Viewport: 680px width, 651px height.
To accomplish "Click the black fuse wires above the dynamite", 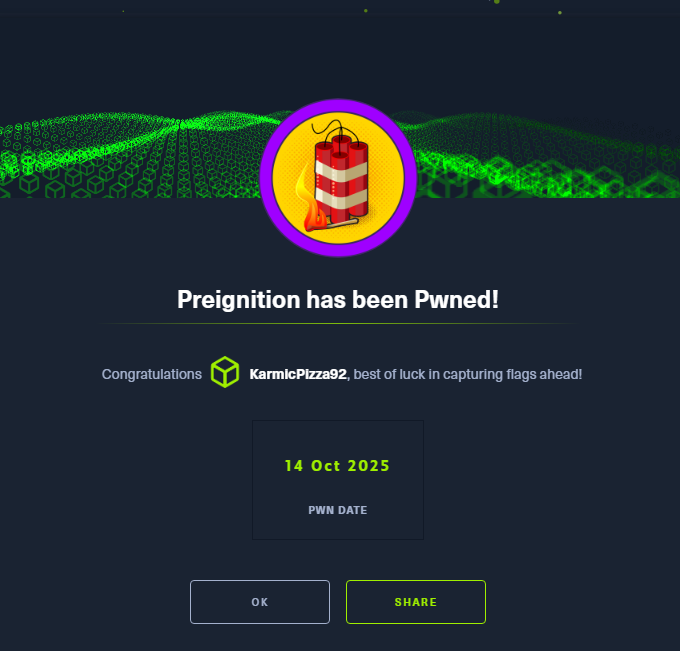I will [x=335, y=129].
